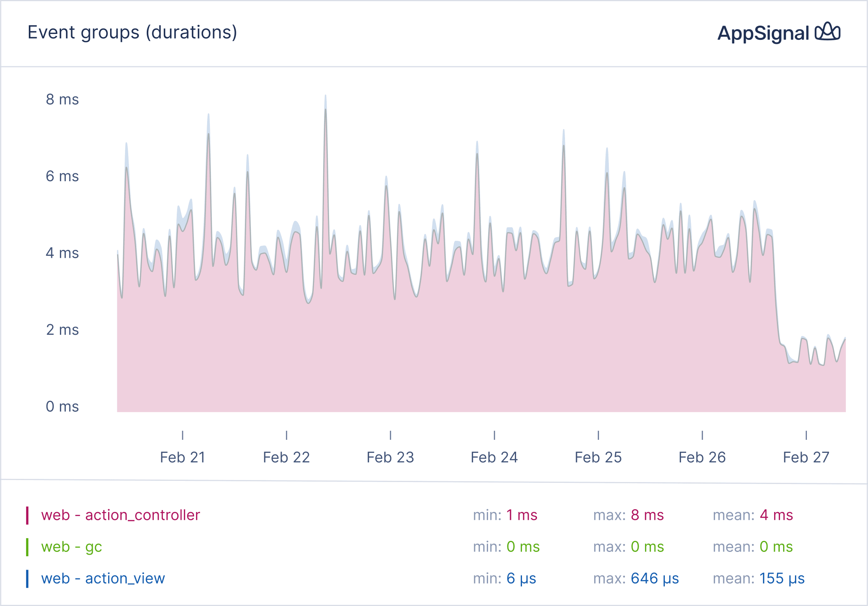Click the Feb 23 axis label
868x606 pixels.
[390, 457]
